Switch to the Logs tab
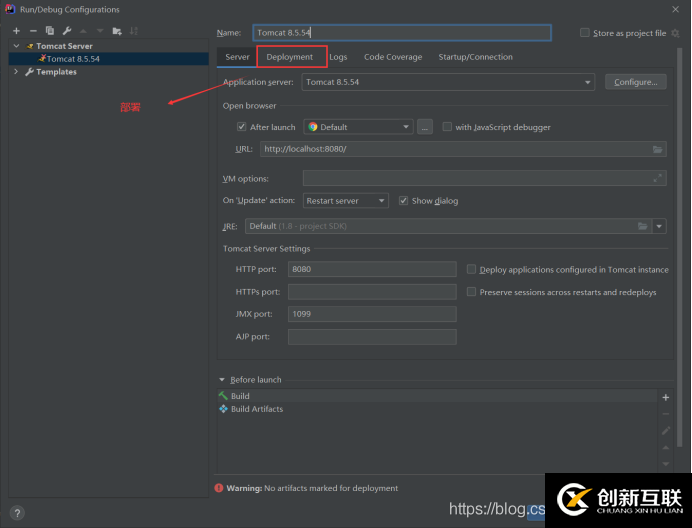The height and width of the screenshot is (528, 692). pos(338,57)
